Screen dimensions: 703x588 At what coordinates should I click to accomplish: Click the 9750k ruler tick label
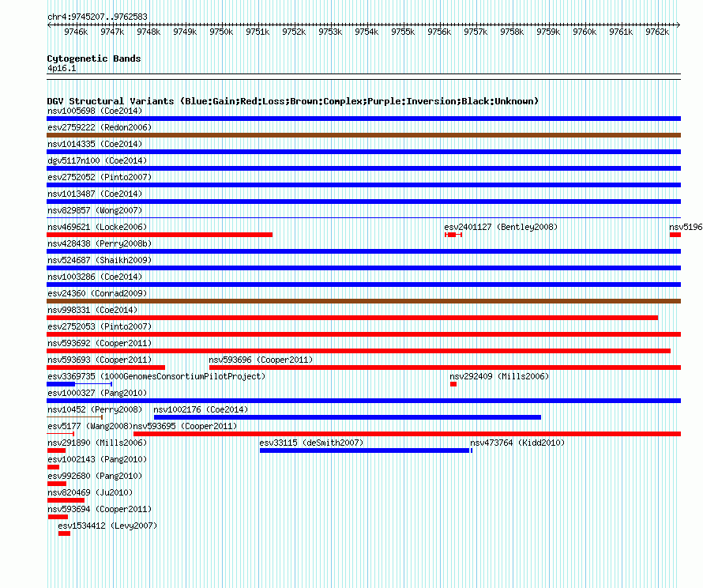click(221, 32)
